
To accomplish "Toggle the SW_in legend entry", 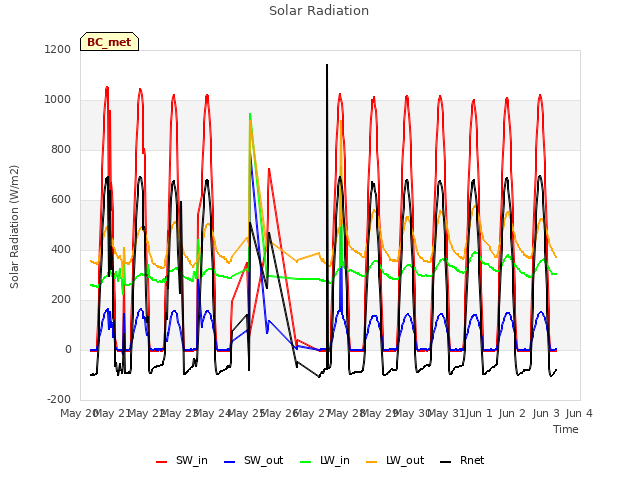I will (182, 461).
